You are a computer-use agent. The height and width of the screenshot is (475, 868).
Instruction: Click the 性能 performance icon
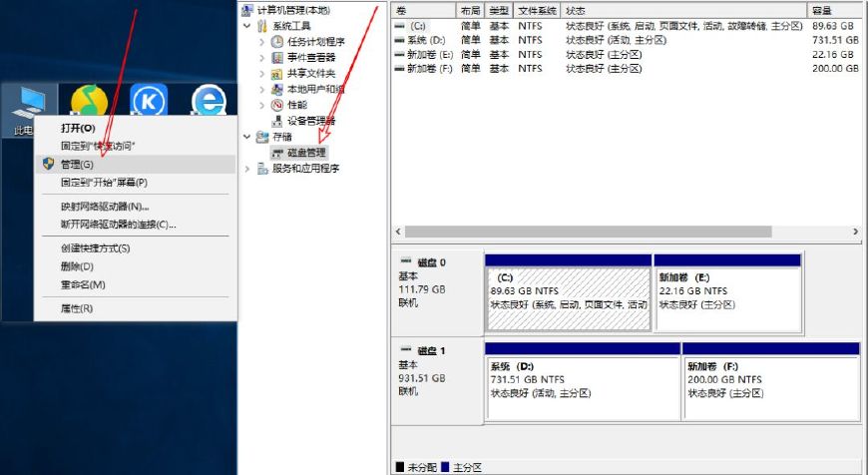pyautogui.click(x=276, y=105)
